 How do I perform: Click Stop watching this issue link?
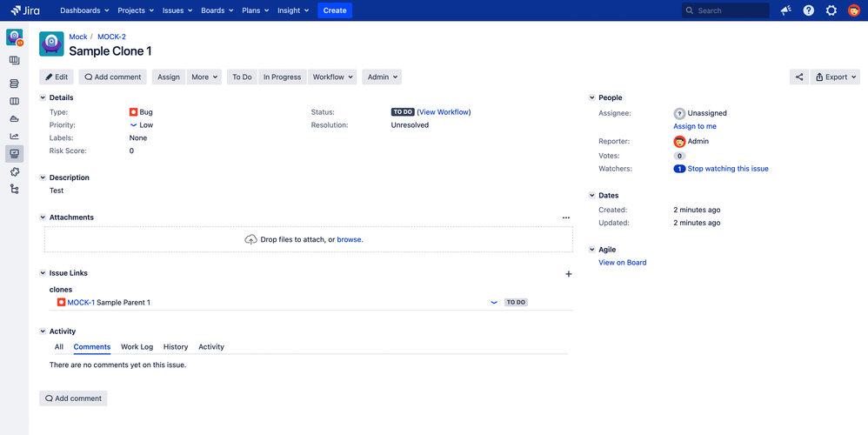coord(728,169)
